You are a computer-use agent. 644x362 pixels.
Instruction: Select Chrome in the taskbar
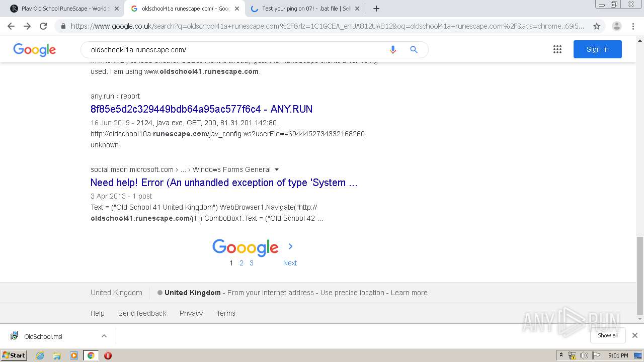click(x=91, y=355)
